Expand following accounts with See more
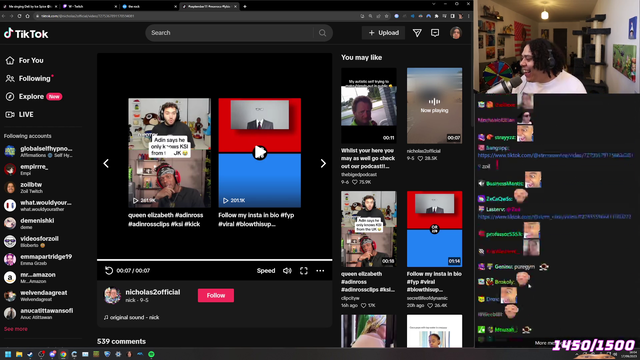 16,329
